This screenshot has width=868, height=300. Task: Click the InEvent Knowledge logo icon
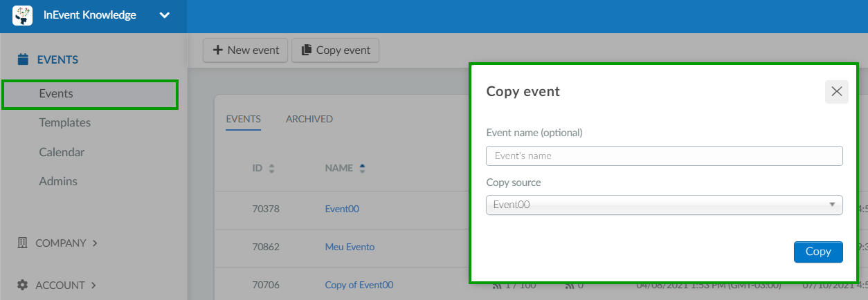pyautogui.click(x=23, y=15)
